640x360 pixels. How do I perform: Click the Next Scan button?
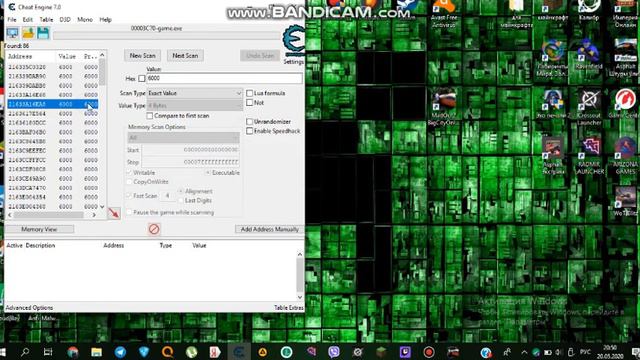pyautogui.click(x=185, y=56)
